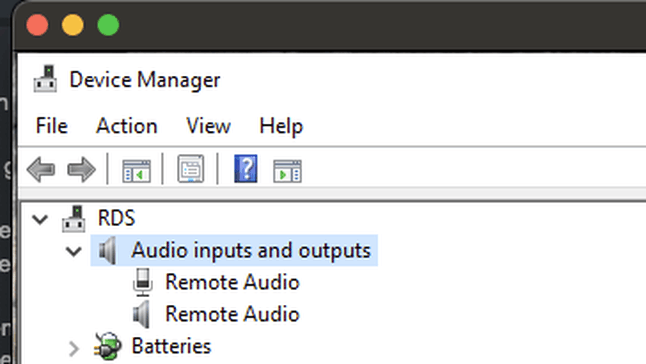The height and width of the screenshot is (364, 646).
Task: Click the Back arrow toolbar icon
Action: (x=41, y=169)
